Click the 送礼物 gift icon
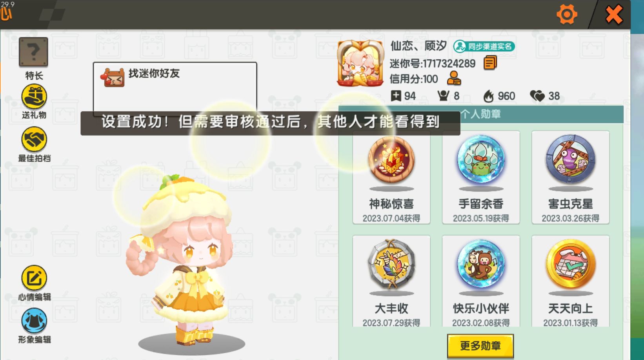The height and width of the screenshot is (360, 644). [34, 97]
